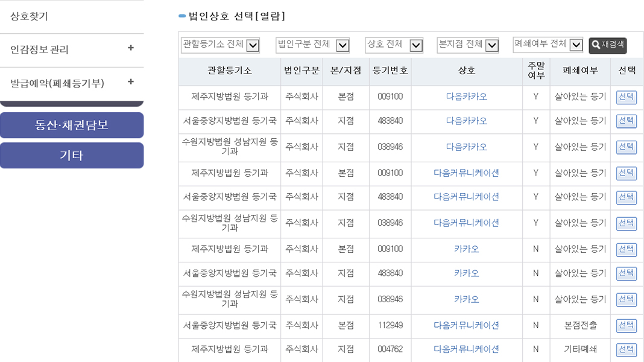Screen dimensions: 644x362
Task: Open 카카오 link with 등기번호 483840
Action: [x=467, y=273]
